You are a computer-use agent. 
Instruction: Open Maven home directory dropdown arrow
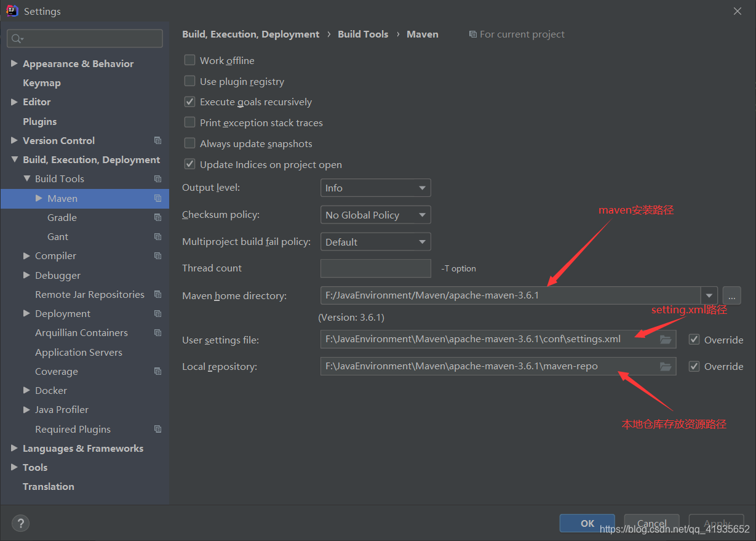(x=710, y=295)
